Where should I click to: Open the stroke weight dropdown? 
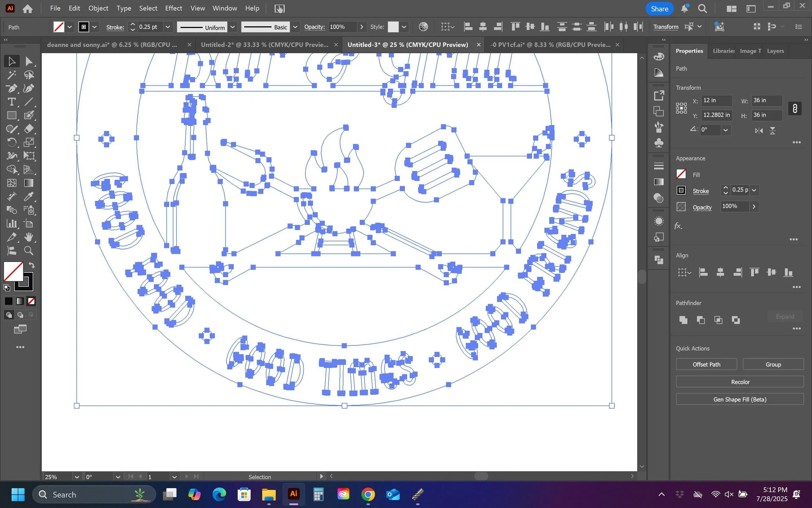tap(168, 27)
